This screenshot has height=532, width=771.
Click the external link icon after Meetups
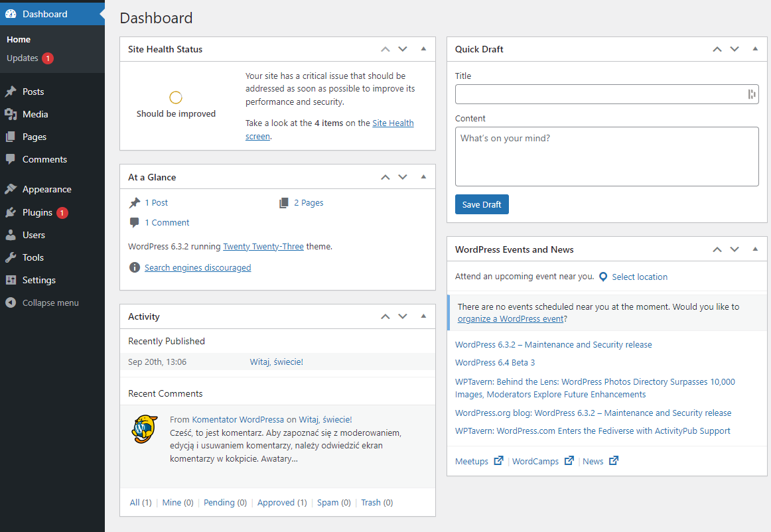(498, 461)
